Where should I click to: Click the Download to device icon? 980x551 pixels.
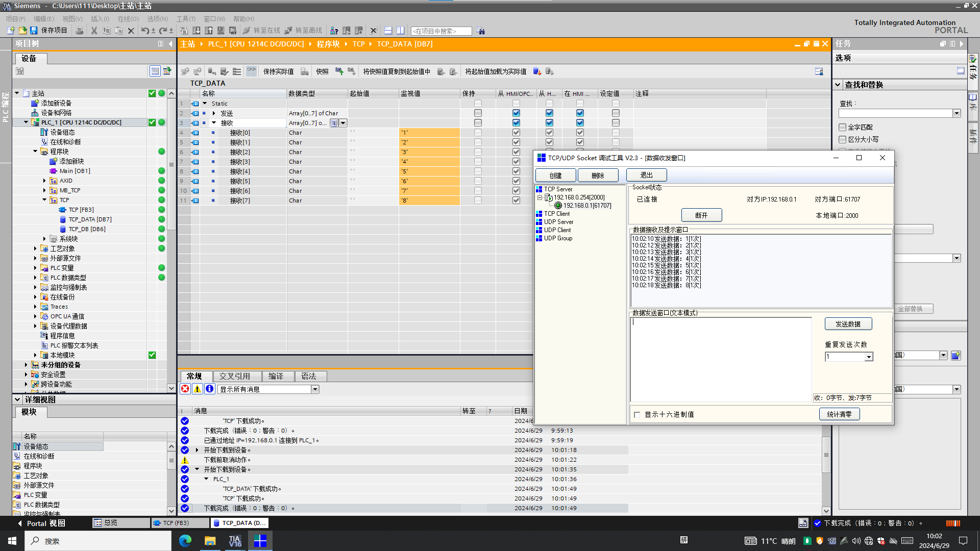point(197,31)
